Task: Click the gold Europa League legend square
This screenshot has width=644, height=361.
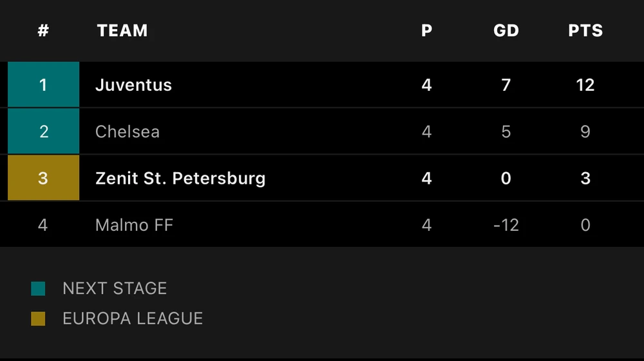Action: [38, 318]
